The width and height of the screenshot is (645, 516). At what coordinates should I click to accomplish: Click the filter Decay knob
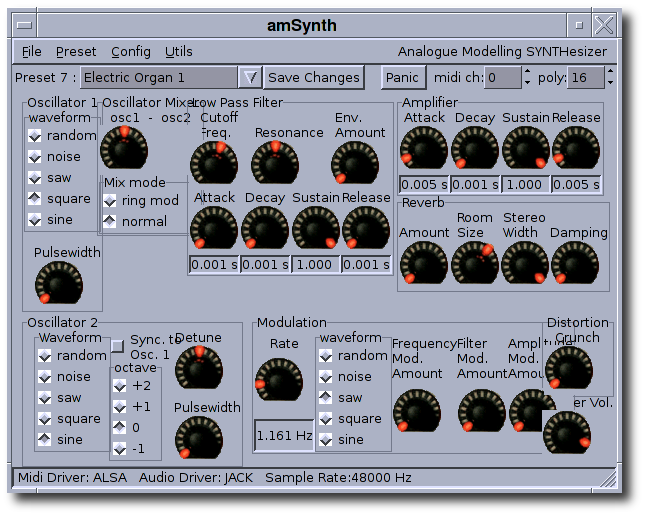click(265, 228)
